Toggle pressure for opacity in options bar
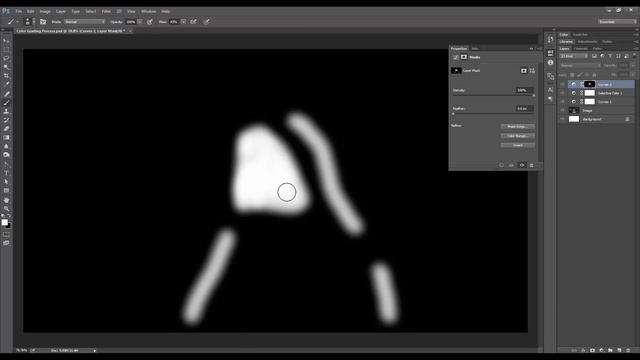The height and width of the screenshot is (360, 640). (150, 22)
